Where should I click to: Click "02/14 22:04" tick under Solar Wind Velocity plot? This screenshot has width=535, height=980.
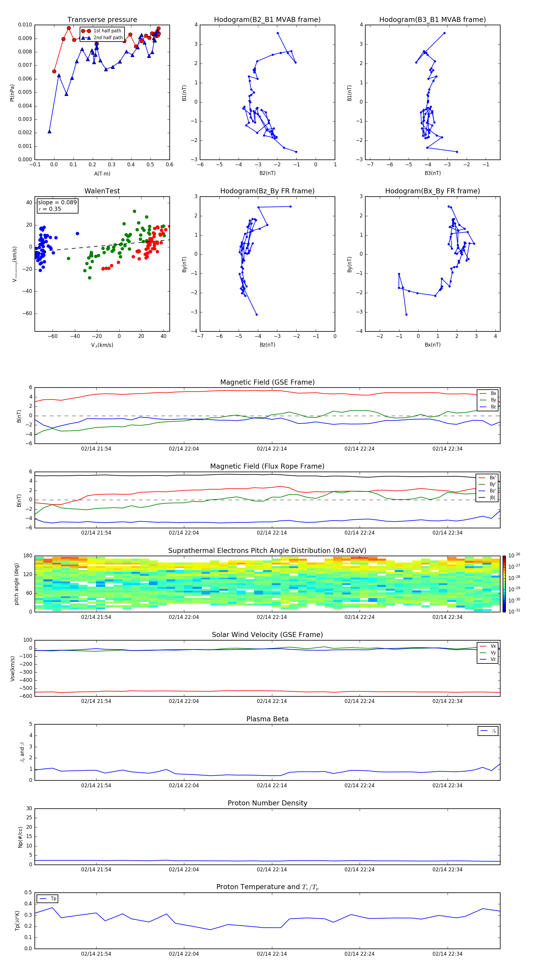click(x=184, y=701)
